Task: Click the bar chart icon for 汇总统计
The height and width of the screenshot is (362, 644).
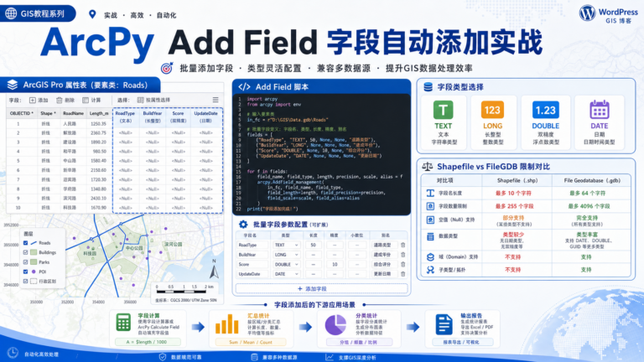Action: (226, 324)
